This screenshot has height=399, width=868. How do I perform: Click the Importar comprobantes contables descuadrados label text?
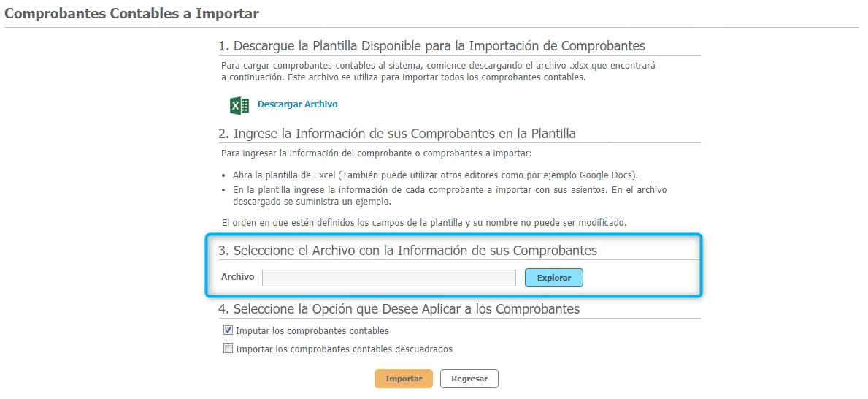coord(344,349)
